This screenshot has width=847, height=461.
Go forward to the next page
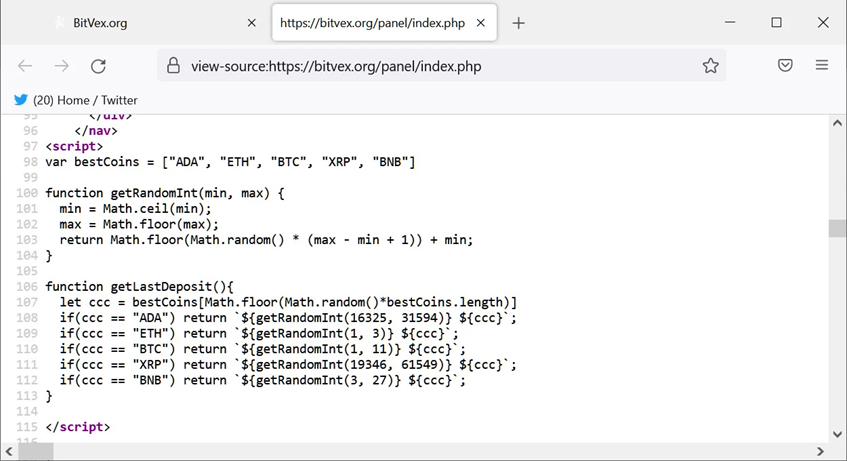coord(62,66)
